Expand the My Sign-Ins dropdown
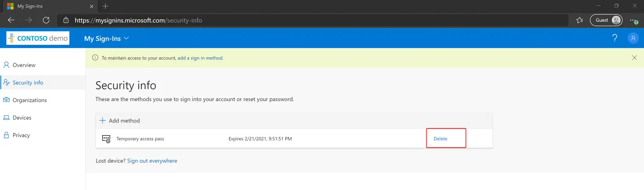This screenshot has height=190, width=644. click(106, 38)
